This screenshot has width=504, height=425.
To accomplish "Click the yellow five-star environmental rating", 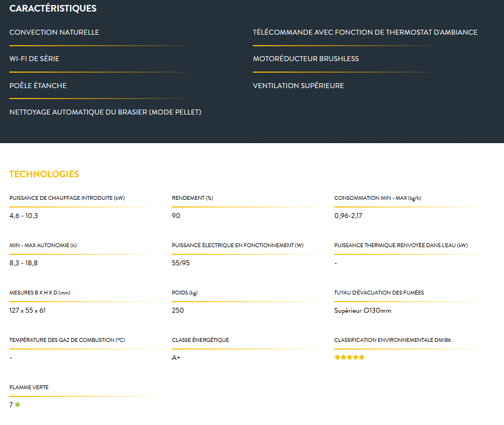I will tap(349, 357).
